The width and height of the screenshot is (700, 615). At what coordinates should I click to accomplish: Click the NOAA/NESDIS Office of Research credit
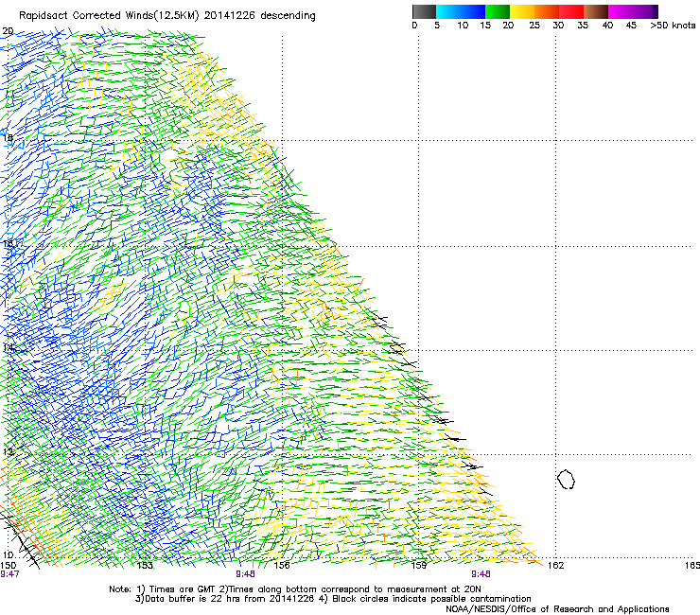point(557,609)
